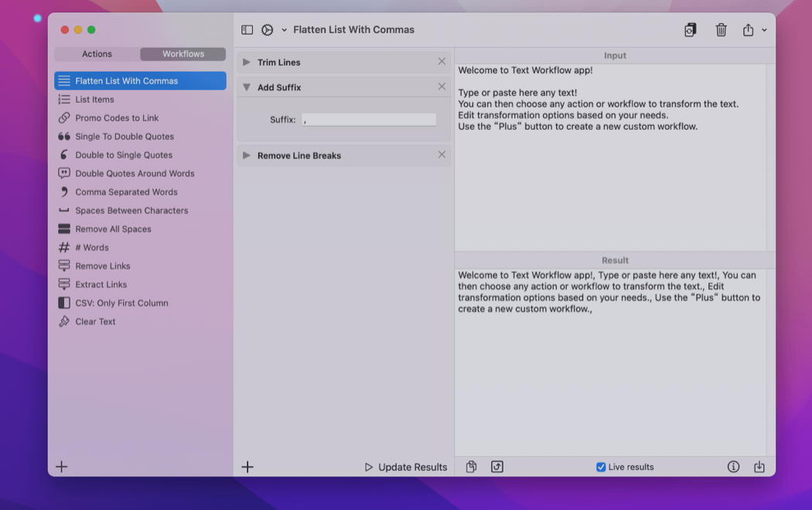Image resolution: width=812 pixels, height=510 pixels.
Task: Expand the Remove Line Breaks action
Action: click(x=247, y=155)
